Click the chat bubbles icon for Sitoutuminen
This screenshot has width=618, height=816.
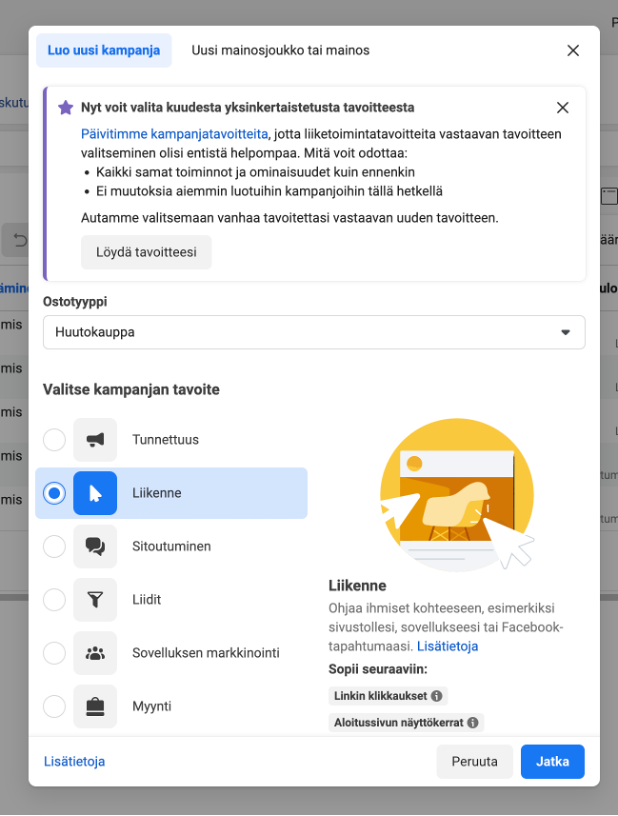click(x=95, y=546)
